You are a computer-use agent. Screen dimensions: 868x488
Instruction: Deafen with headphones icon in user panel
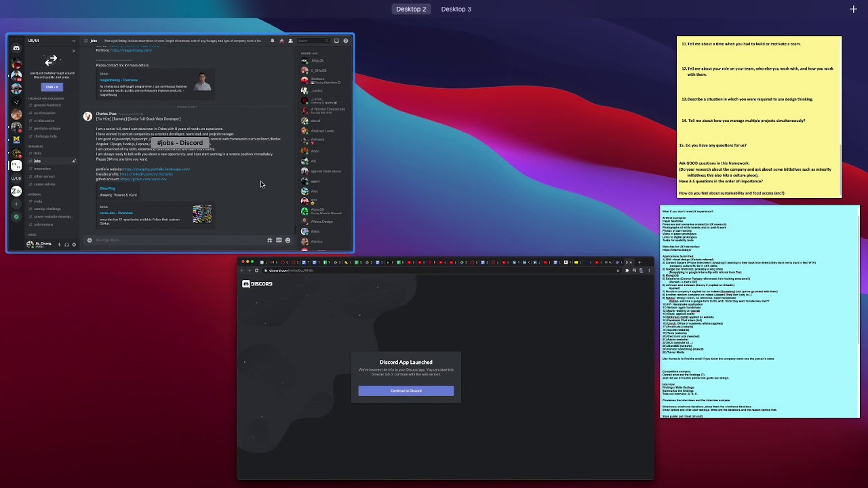pos(66,245)
